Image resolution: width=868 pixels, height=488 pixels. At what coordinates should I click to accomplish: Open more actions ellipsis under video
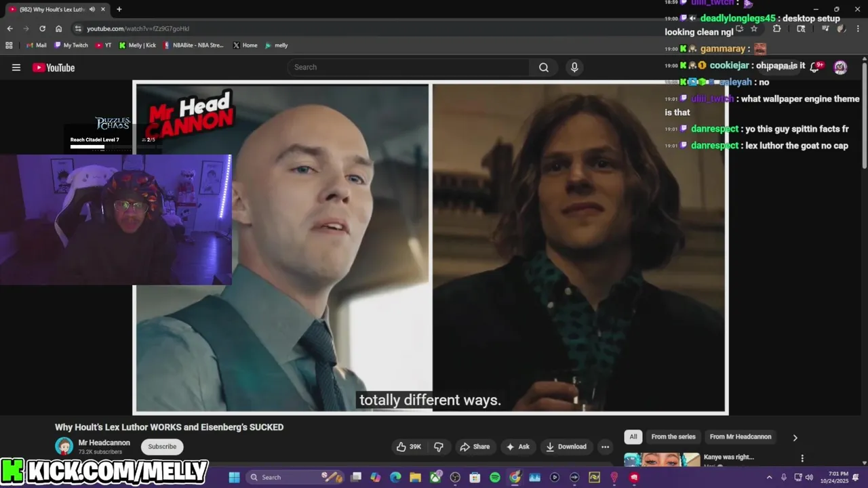tap(605, 447)
